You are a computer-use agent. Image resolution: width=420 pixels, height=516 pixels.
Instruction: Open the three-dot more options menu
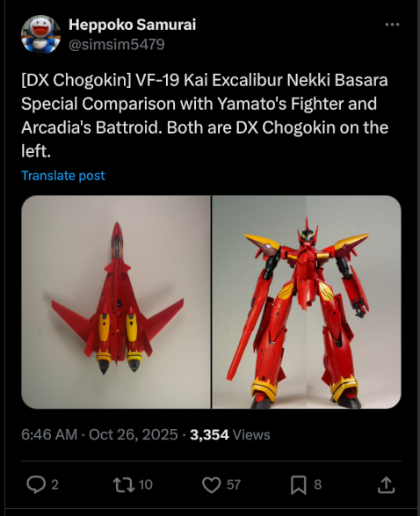pos(392,25)
